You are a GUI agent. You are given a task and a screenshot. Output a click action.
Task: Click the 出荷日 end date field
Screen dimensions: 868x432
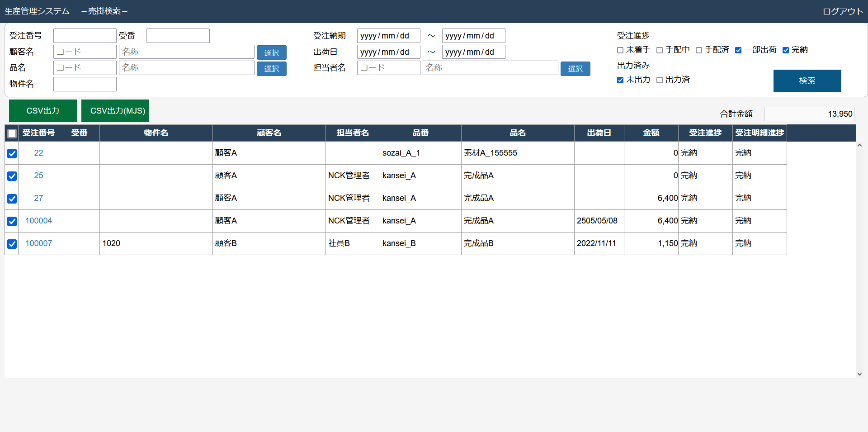pyautogui.click(x=473, y=52)
